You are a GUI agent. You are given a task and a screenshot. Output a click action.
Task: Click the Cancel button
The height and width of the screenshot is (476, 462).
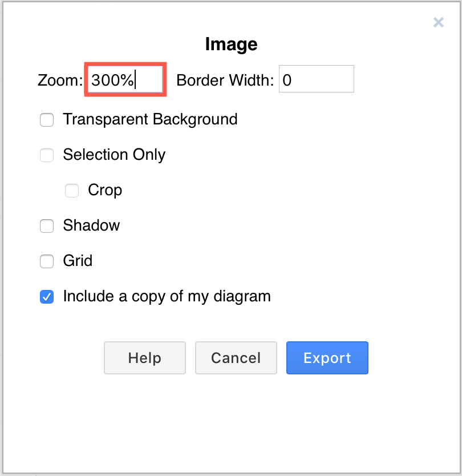pos(236,358)
